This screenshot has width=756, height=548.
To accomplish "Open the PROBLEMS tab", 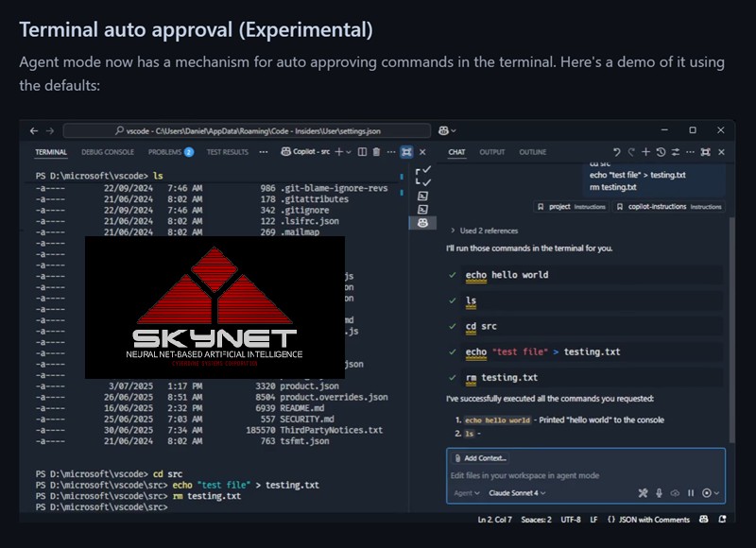I will click(x=171, y=152).
